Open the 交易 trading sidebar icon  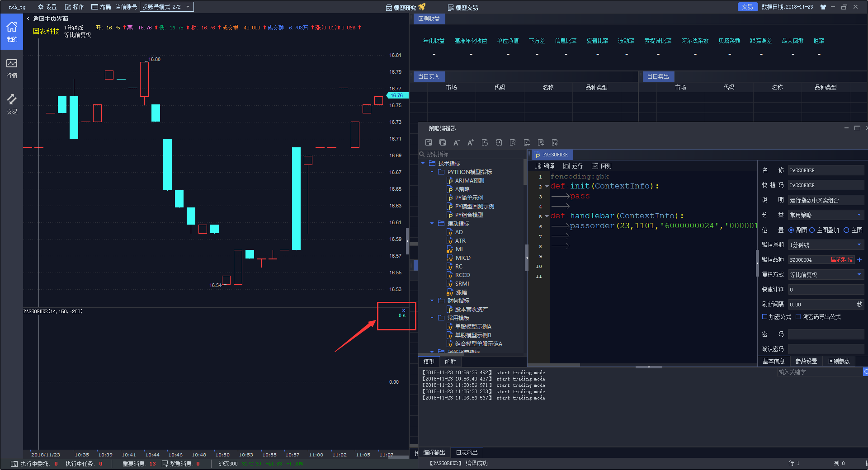12,104
